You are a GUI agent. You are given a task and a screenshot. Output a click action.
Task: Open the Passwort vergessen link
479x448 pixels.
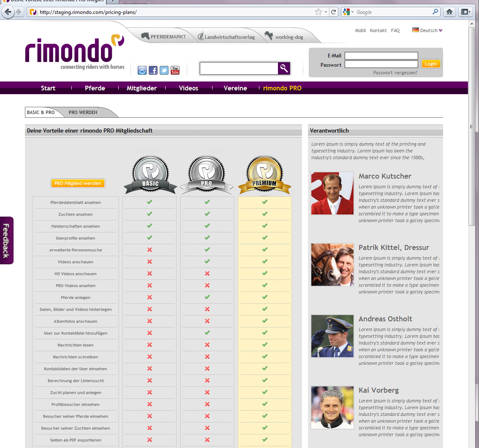coord(395,73)
